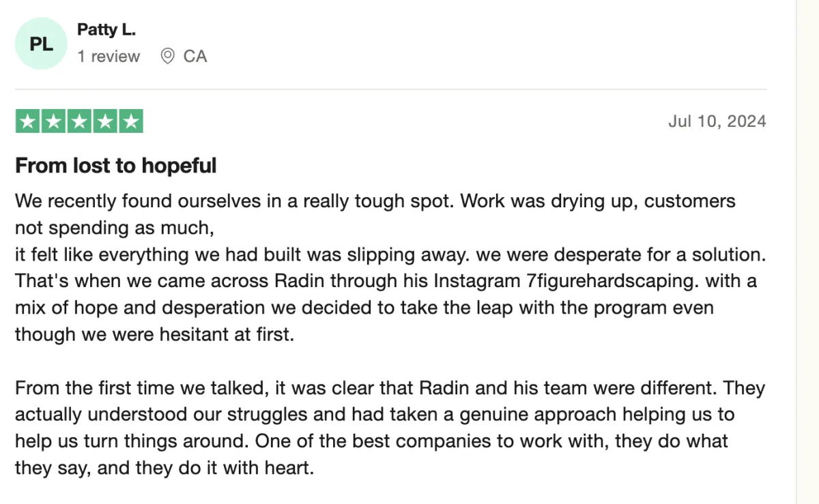Click the "1 review" count text

click(109, 56)
